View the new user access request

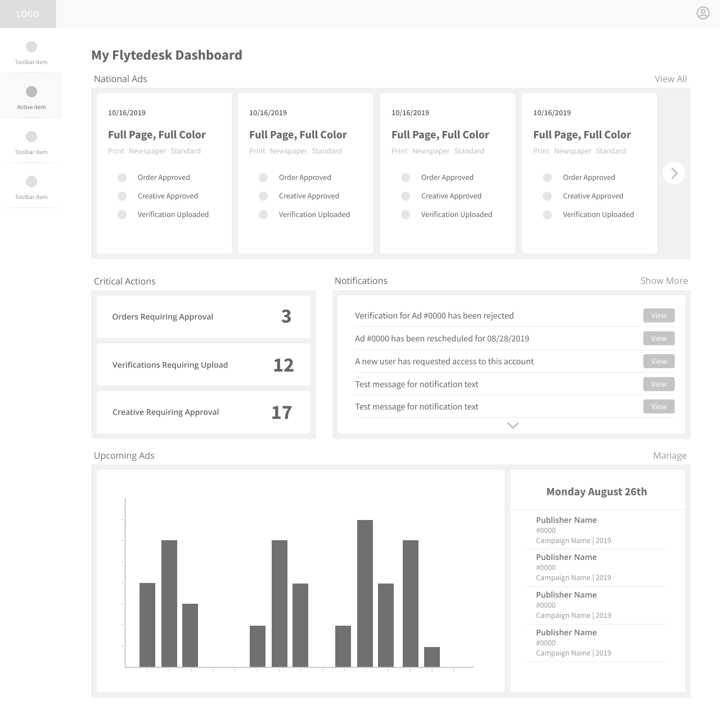pyautogui.click(x=659, y=361)
